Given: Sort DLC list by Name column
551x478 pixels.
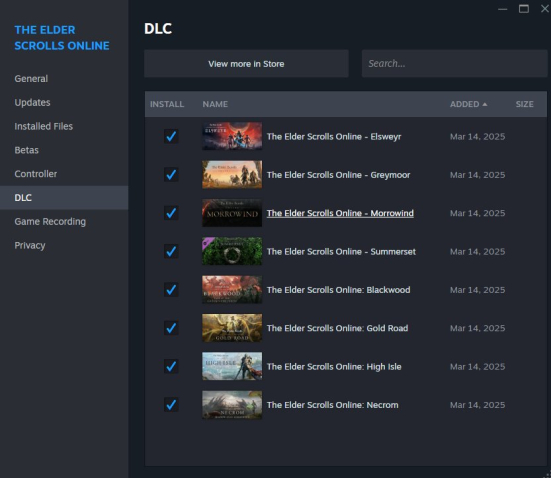Looking at the screenshot, I should pos(215,104).
